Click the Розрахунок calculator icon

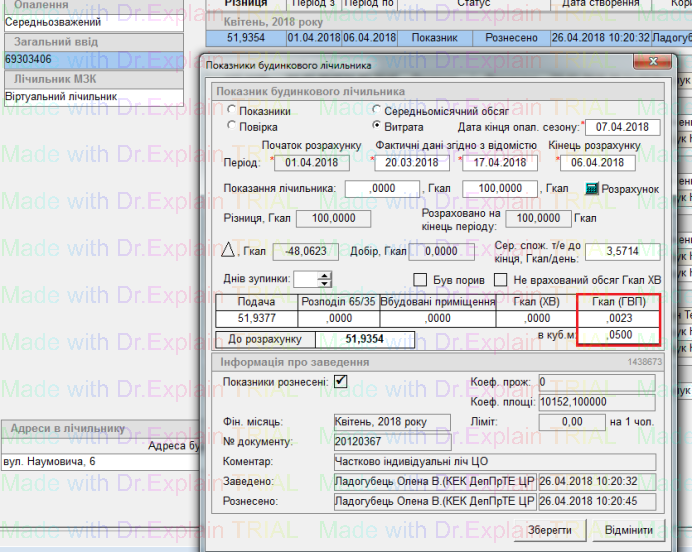[592, 189]
